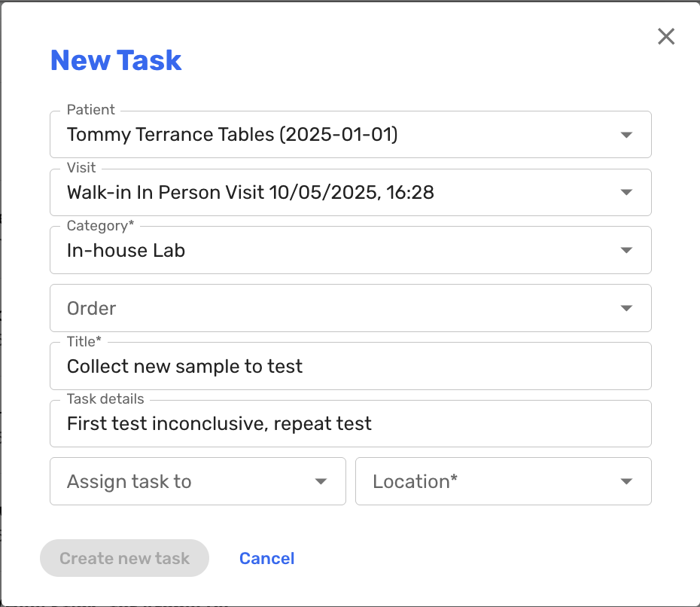This screenshot has width=700, height=607.
Task: Click the Order field dropdown arrow
Action: [x=626, y=309]
